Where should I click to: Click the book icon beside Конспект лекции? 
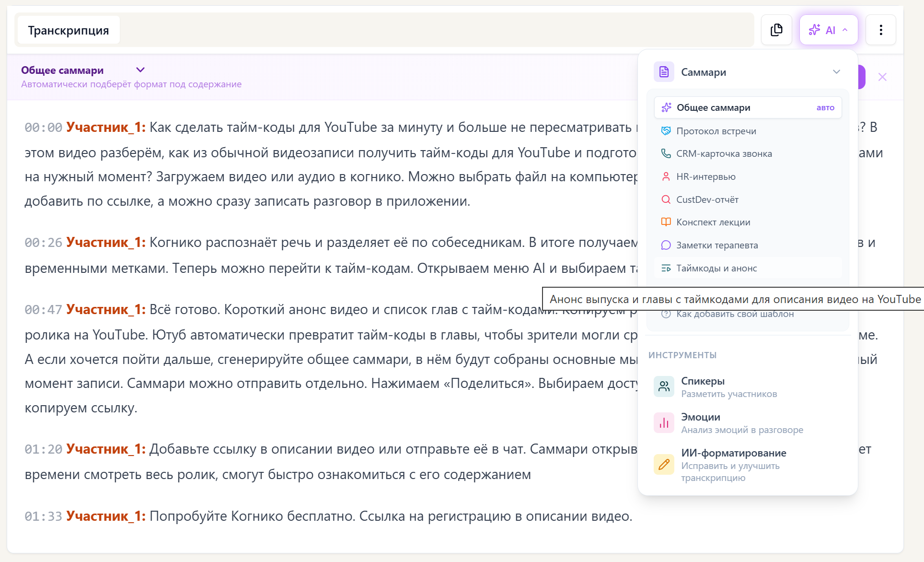click(666, 222)
